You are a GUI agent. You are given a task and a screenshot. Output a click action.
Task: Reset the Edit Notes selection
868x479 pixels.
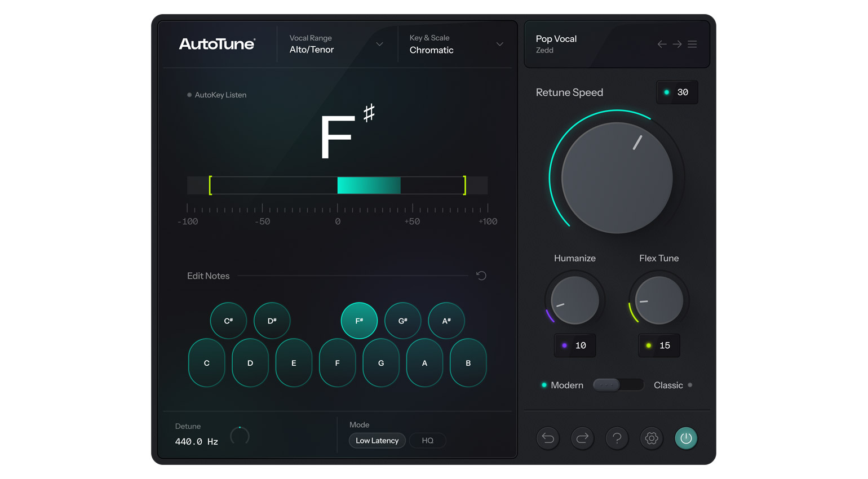point(481,276)
